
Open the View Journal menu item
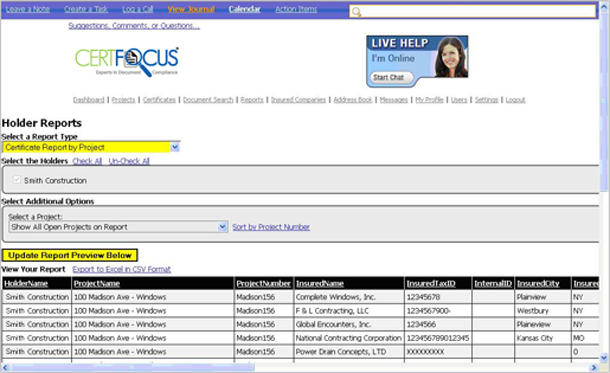tap(191, 9)
